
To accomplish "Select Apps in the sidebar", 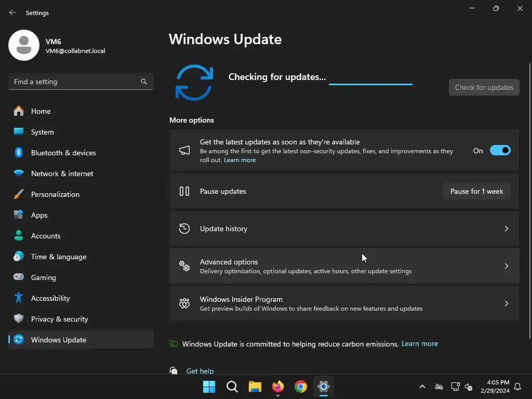I will coord(81,215).
